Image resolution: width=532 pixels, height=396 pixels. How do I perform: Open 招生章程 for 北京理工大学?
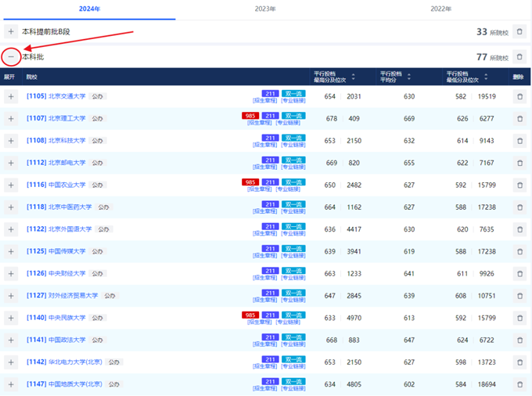(x=260, y=123)
